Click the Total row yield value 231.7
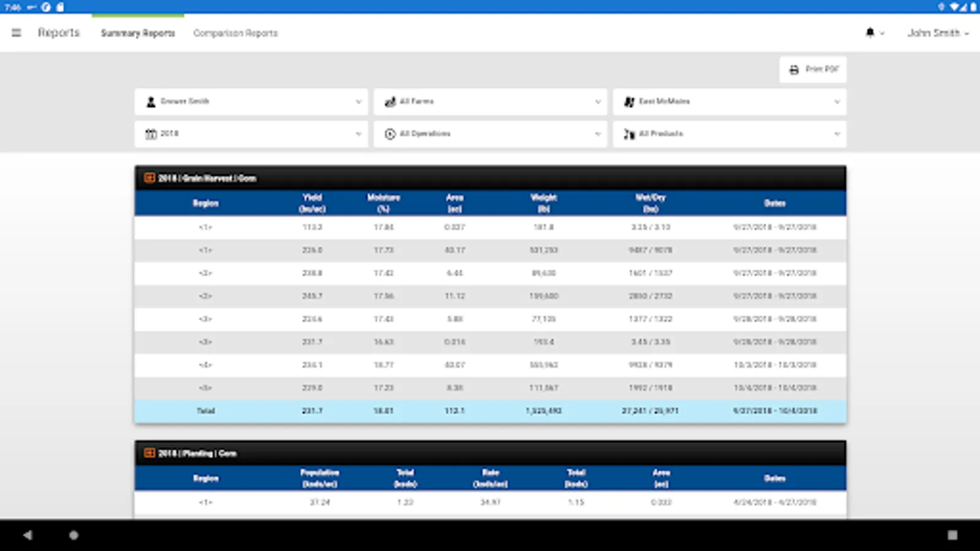This screenshot has width=980, height=551. tap(312, 411)
